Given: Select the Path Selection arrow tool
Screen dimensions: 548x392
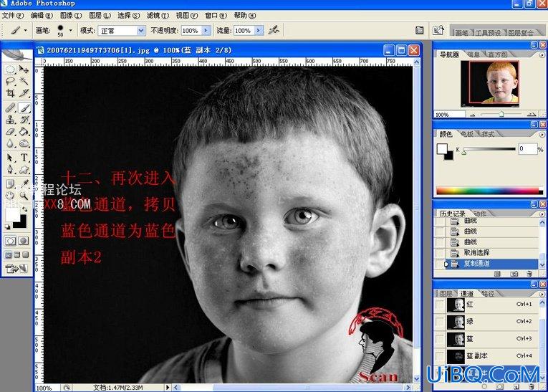Looking at the screenshot, I should point(10,158).
